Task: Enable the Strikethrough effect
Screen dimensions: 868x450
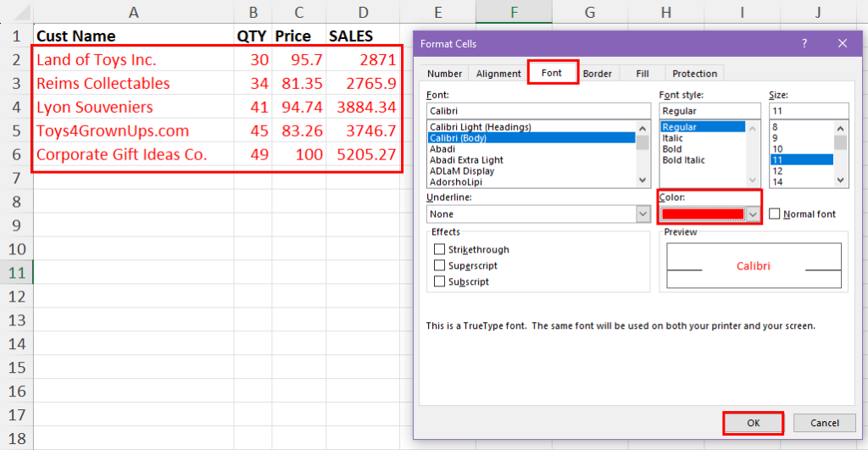Action: (x=439, y=249)
